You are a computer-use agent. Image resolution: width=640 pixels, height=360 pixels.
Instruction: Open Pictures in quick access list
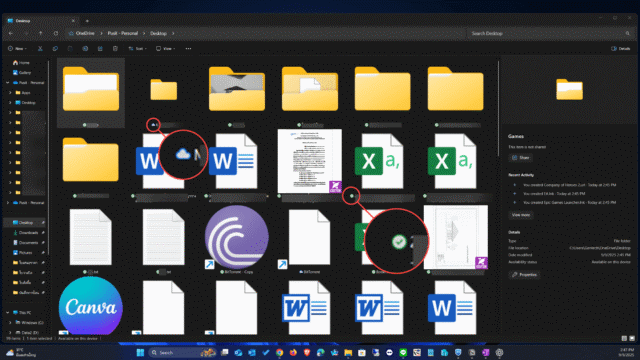tap(22, 253)
